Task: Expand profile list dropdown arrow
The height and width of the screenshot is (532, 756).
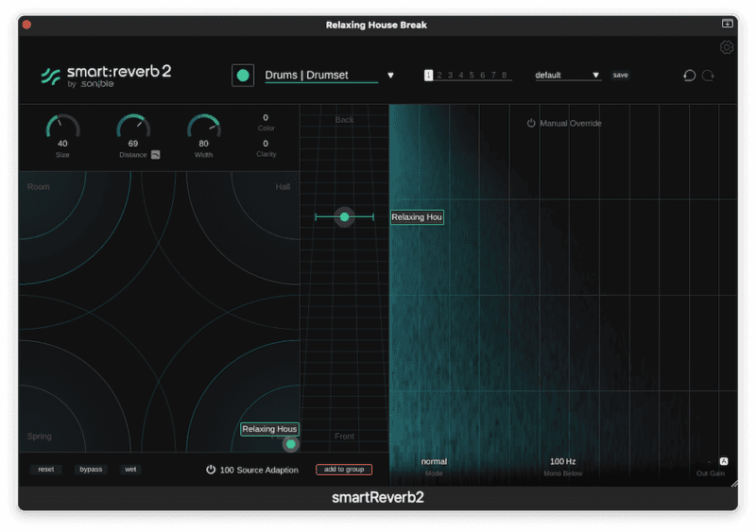Action: click(390, 76)
